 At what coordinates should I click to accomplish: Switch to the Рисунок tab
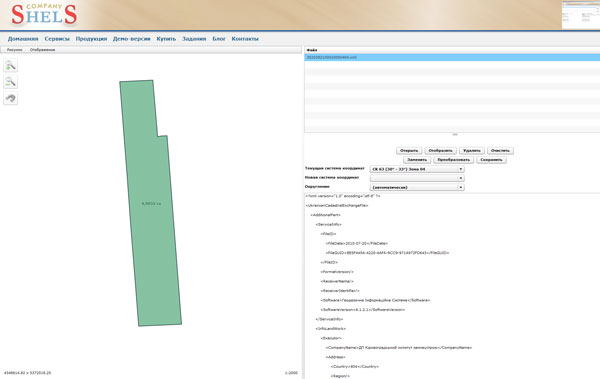coord(15,50)
